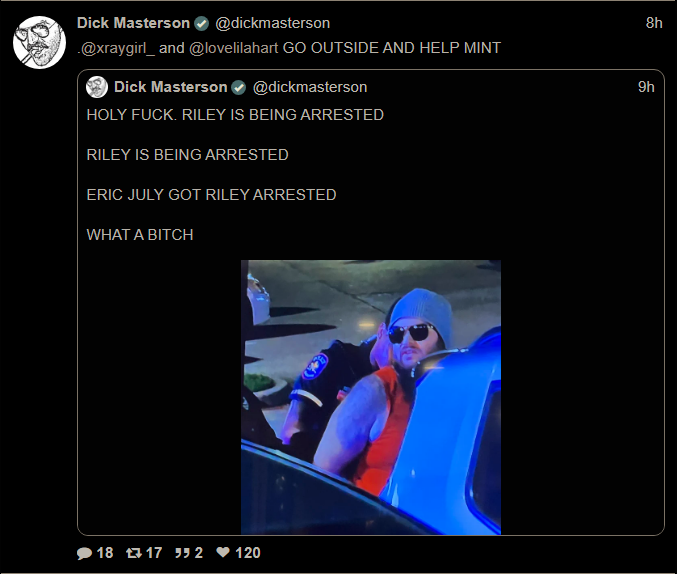Click the top Dick Masterson display name
This screenshot has width=677, height=574.
(133, 23)
